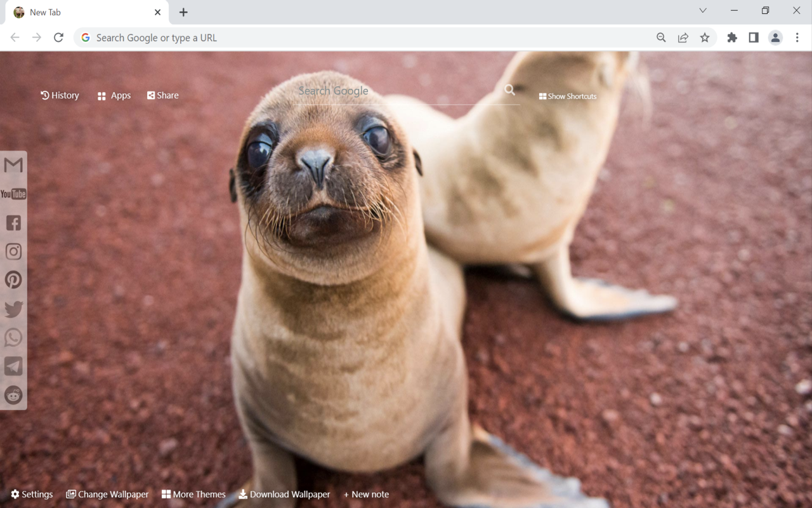The image size is (812, 508).
Task: Close the New Tab tab
Action: point(158,12)
